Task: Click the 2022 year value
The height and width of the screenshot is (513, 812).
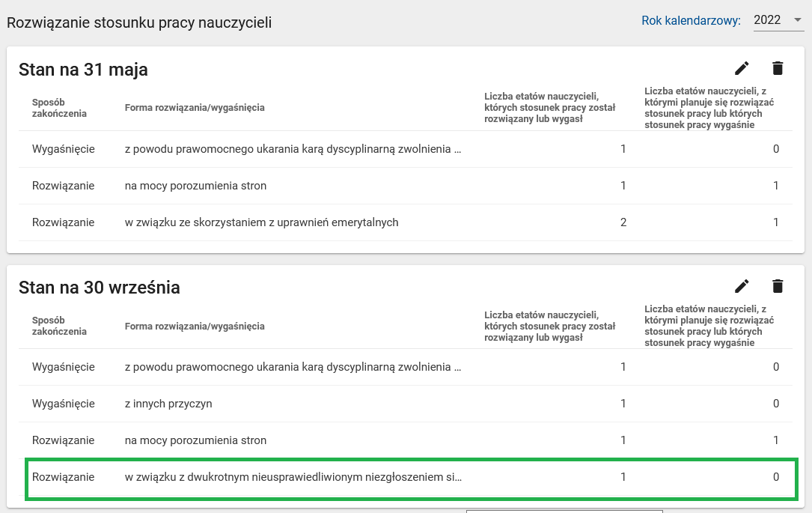Action: [x=768, y=20]
